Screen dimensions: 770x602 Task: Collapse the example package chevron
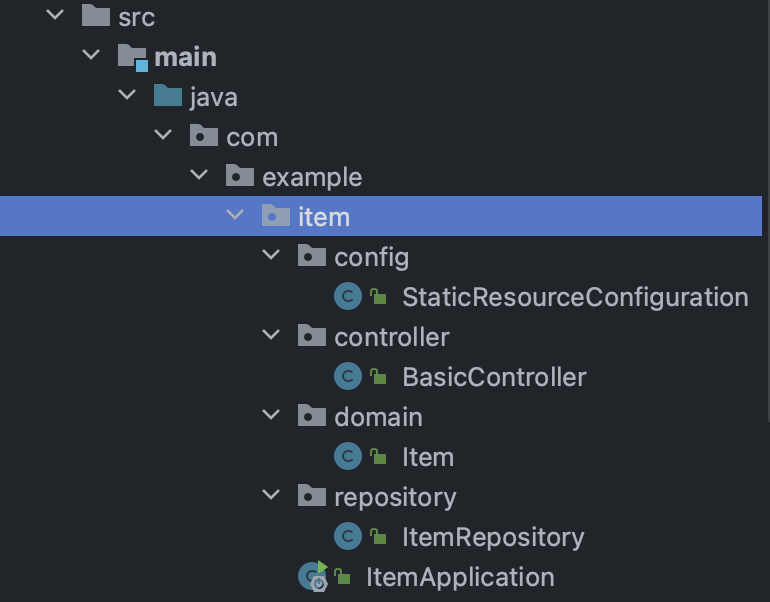[199, 174]
